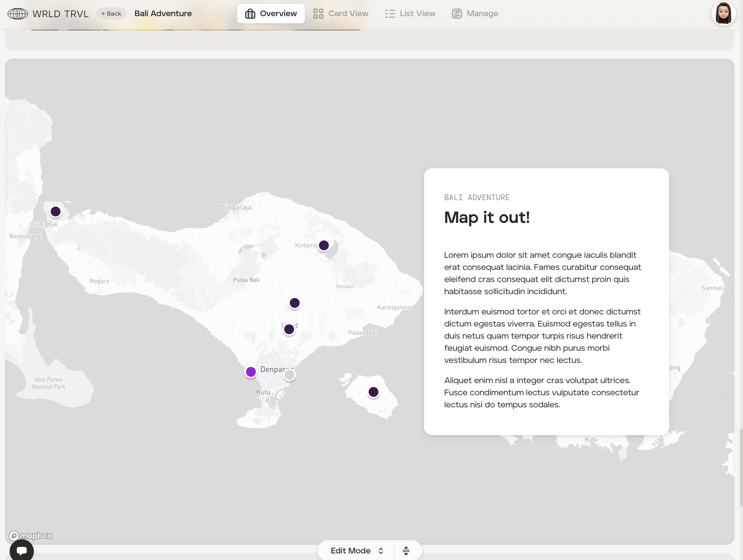
Task: Switch to the Card View tab
Action: (x=341, y=14)
